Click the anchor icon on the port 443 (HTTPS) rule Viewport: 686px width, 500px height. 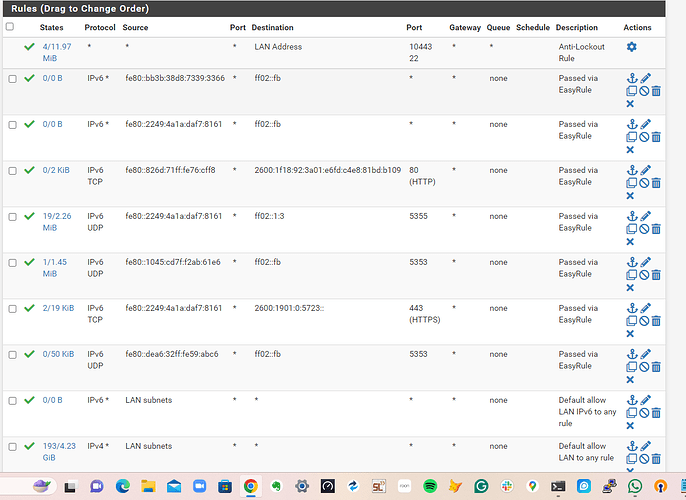(632, 308)
